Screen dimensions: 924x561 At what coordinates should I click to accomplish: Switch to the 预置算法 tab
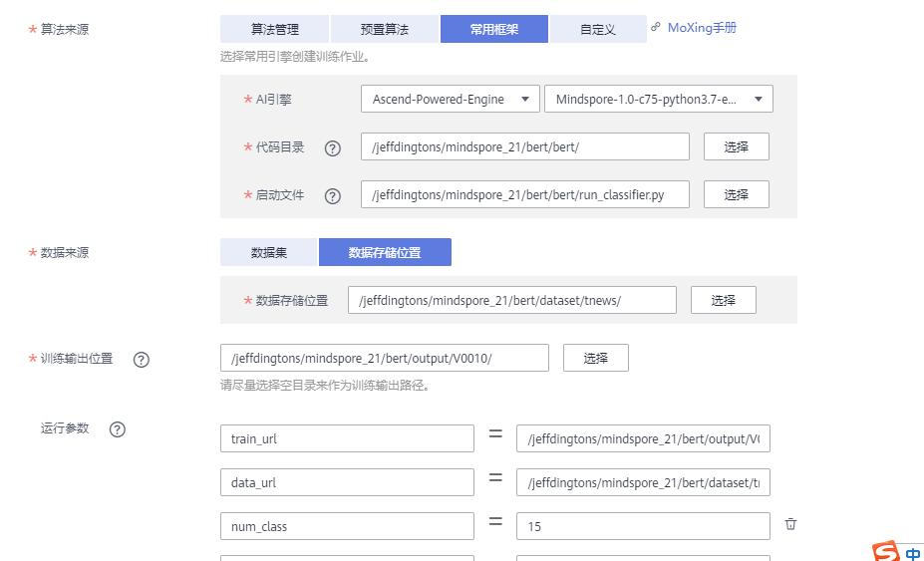tap(385, 29)
